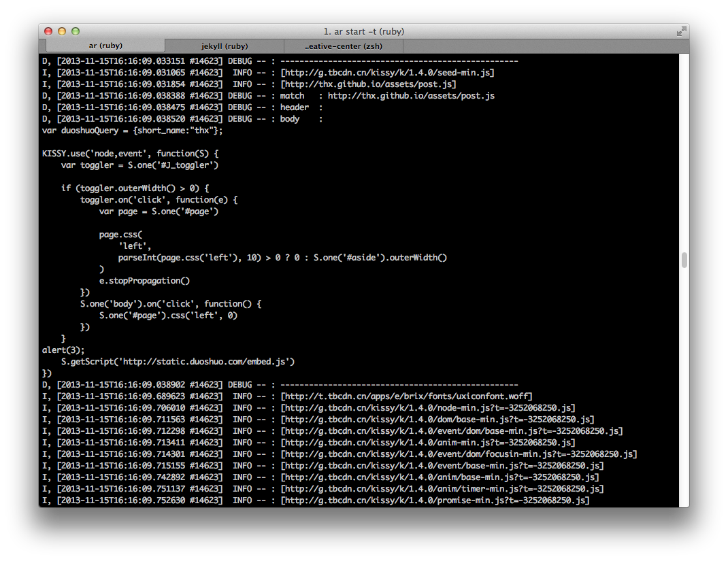Click the 'page.css(' line
Screen dimensions: 728x561
click(x=120, y=235)
